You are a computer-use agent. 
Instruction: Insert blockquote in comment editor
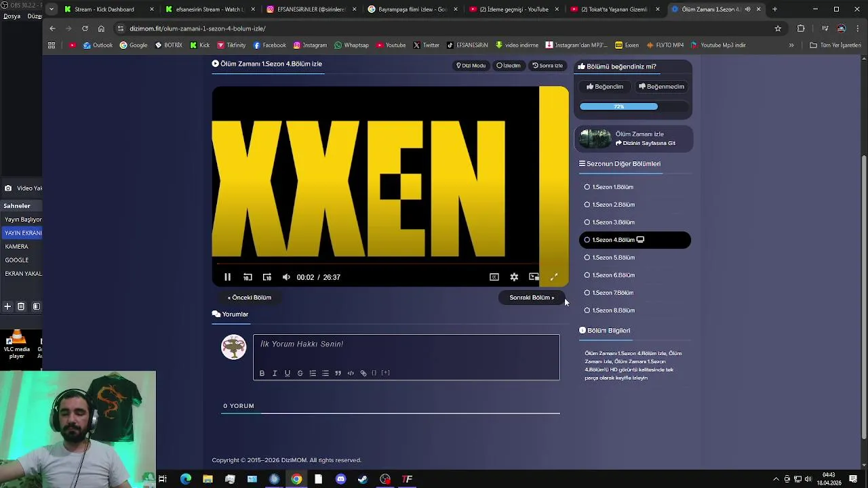click(x=338, y=373)
